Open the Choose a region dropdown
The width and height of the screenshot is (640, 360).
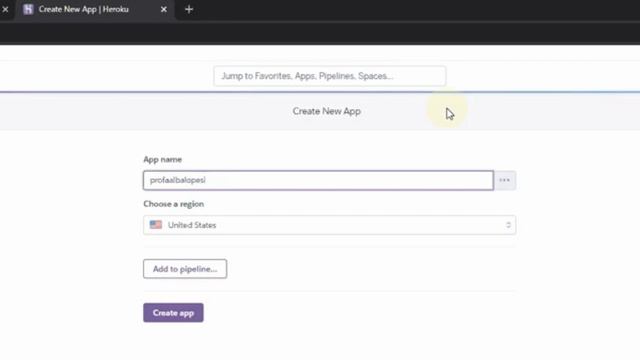click(x=329, y=225)
